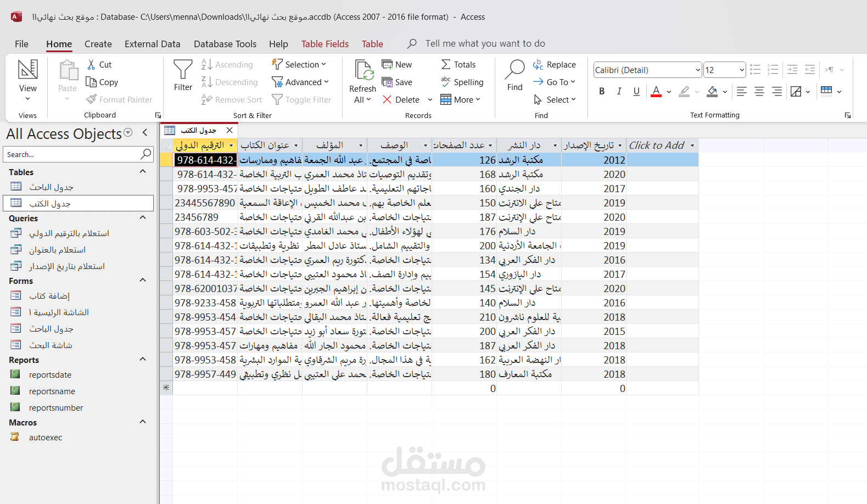Apply Bold formatting
The image size is (867, 504).
[602, 92]
